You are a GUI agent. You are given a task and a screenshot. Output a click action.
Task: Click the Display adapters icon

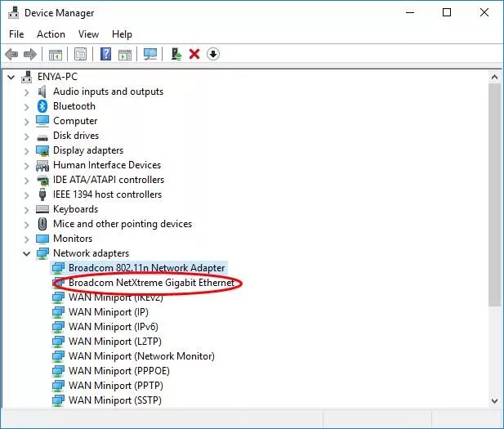(x=42, y=150)
